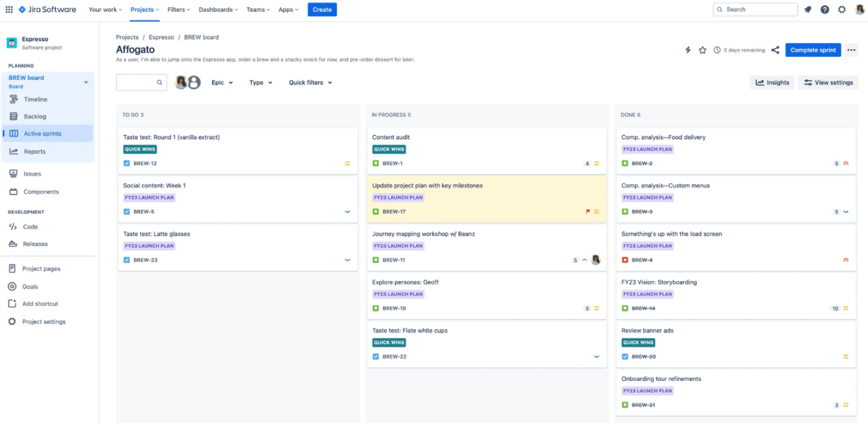Click the Issues icon in the sidebar

coord(14,174)
